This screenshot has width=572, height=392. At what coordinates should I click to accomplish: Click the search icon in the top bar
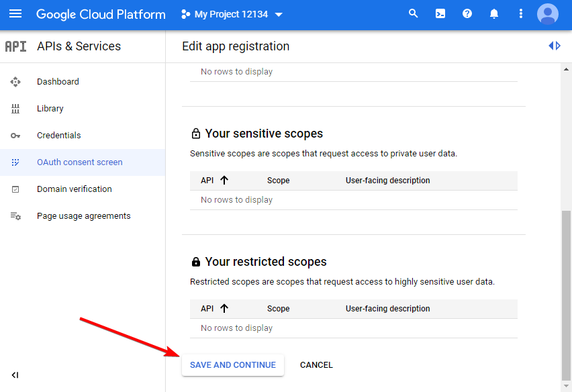(x=413, y=13)
